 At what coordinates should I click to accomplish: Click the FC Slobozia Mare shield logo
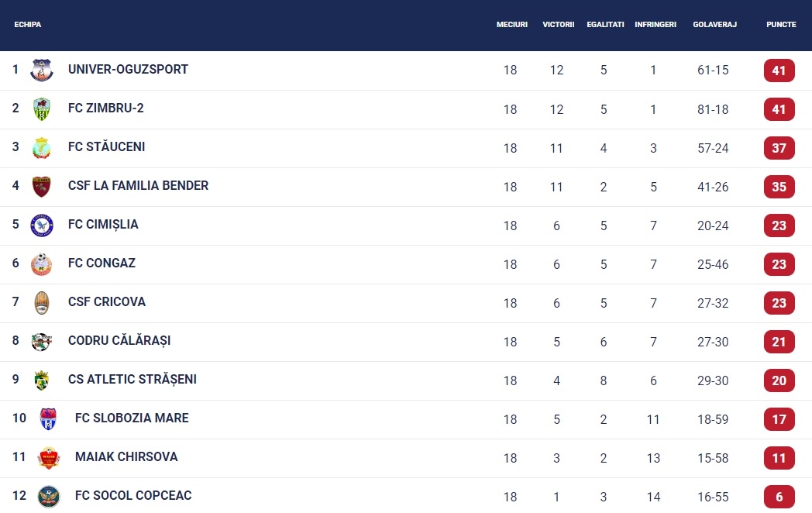tap(48, 419)
